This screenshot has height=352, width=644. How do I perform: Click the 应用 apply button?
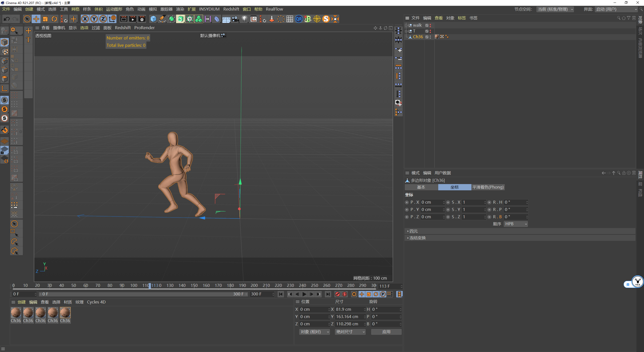(386, 332)
